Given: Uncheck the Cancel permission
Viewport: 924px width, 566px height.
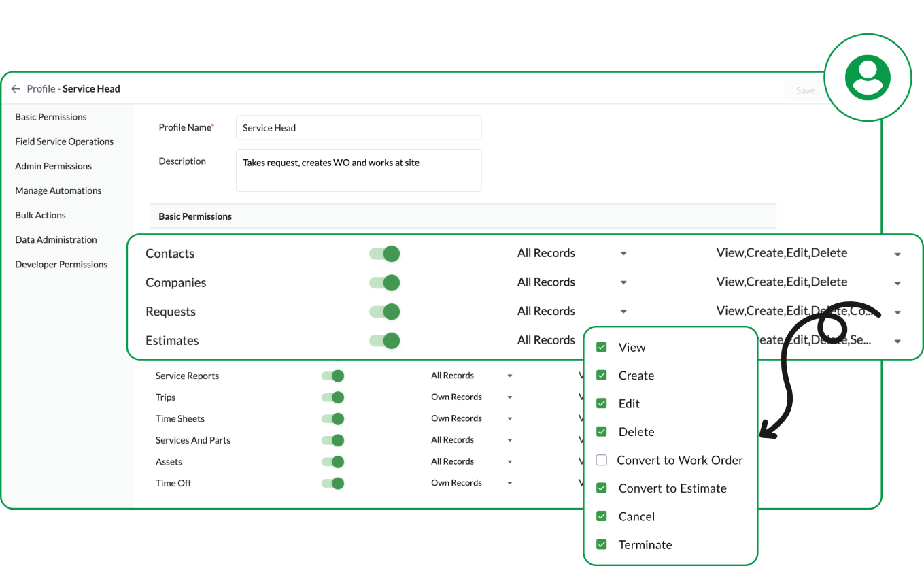Looking at the screenshot, I should coord(601,516).
